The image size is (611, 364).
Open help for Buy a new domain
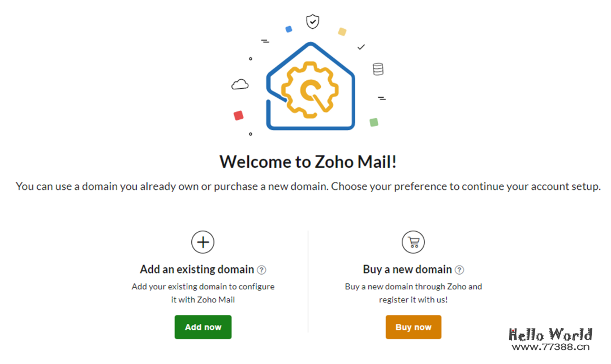coord(459,270)
